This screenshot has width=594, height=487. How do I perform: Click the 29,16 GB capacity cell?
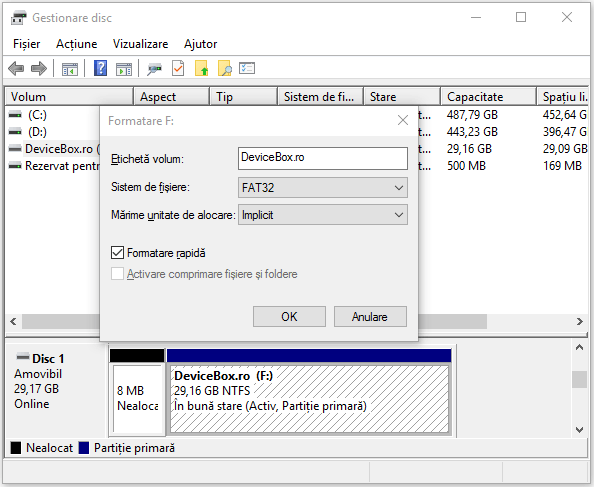[469, 148]
